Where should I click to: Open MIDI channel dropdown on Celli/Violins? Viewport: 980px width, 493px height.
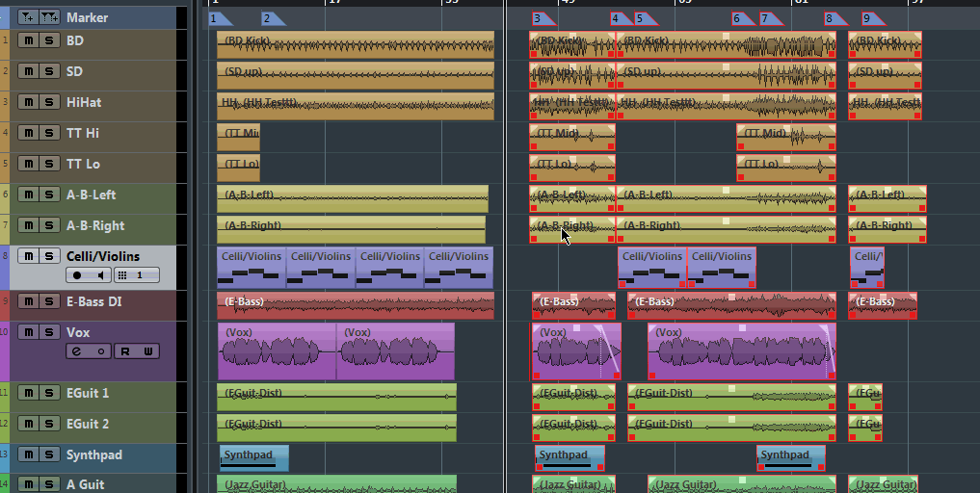coord(136,275)
